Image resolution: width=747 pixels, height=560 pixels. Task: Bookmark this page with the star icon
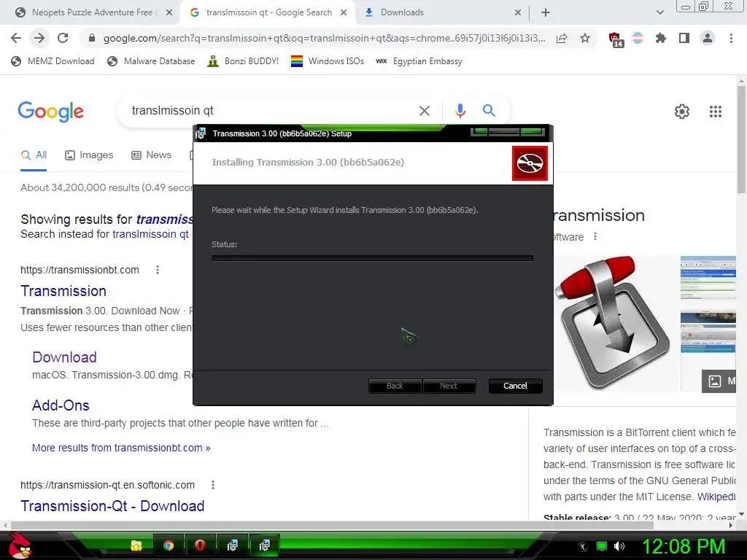[x=585, y=38]
